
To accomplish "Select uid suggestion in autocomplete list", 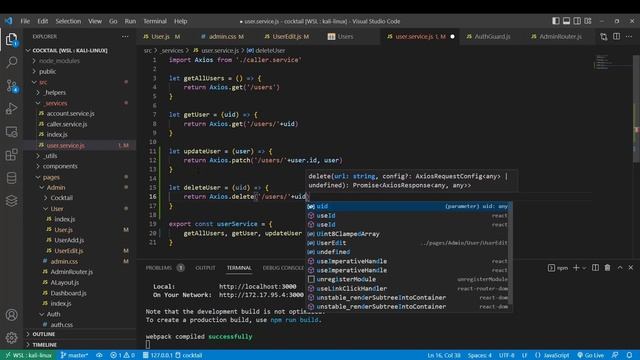I will [x=407, y=206].
